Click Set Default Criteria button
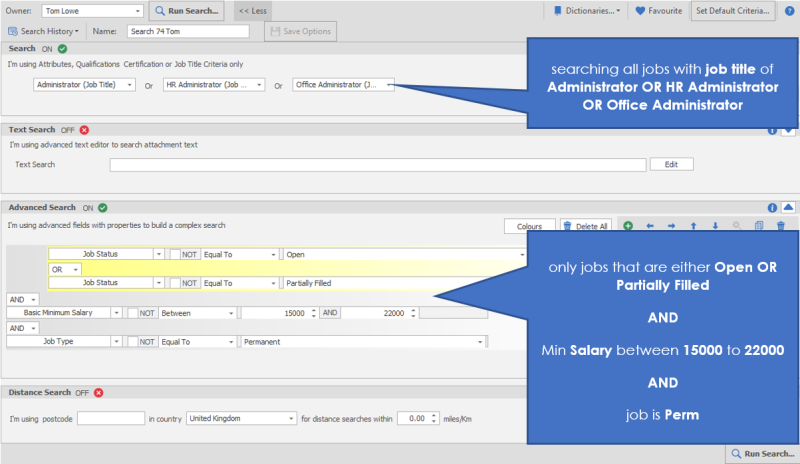 pos(733,11)
